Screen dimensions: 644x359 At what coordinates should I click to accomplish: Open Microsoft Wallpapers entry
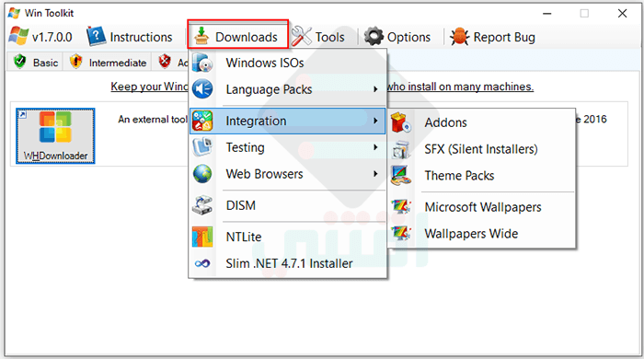(x=481, y=206)
